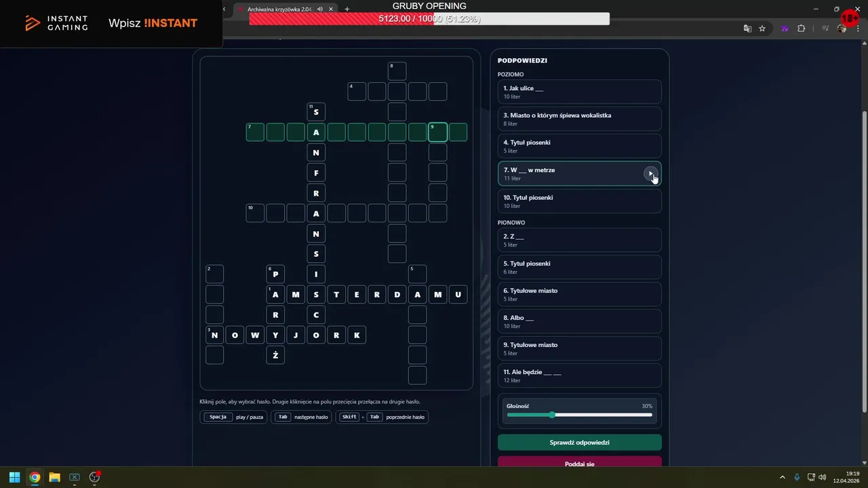The image size is (868, 488).
Task: Select crossword cell numbered 2
Action: 214,274
